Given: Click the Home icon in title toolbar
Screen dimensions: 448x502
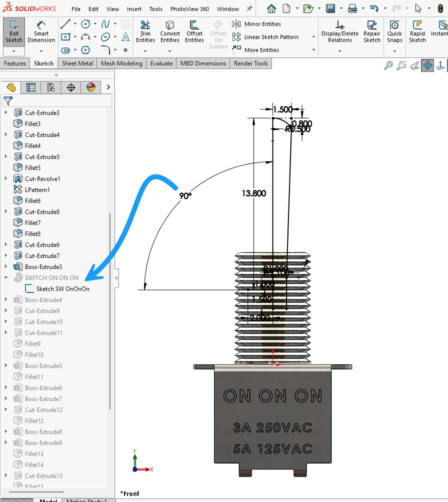Looking at the screenshot, I should point(271,8).
